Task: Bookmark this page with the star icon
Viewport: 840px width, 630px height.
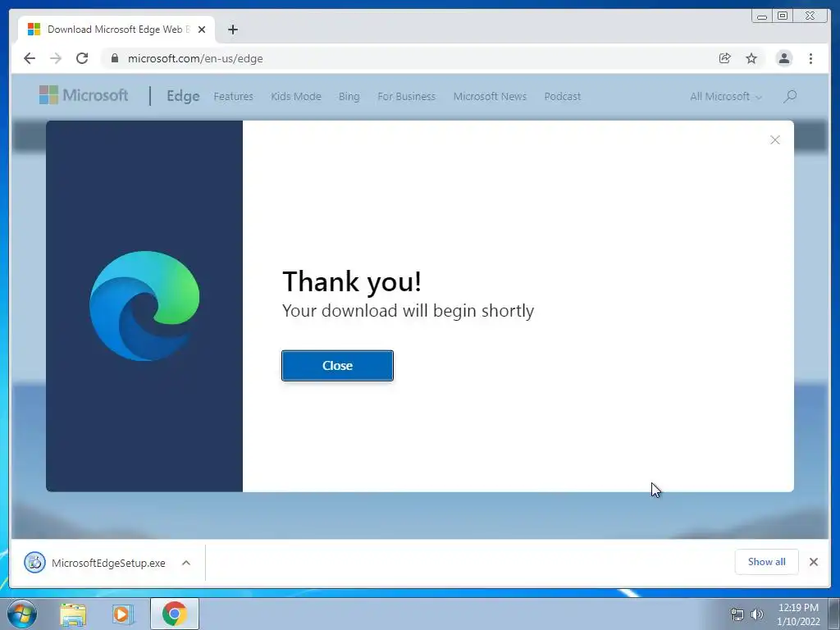Action: (751, 58)
